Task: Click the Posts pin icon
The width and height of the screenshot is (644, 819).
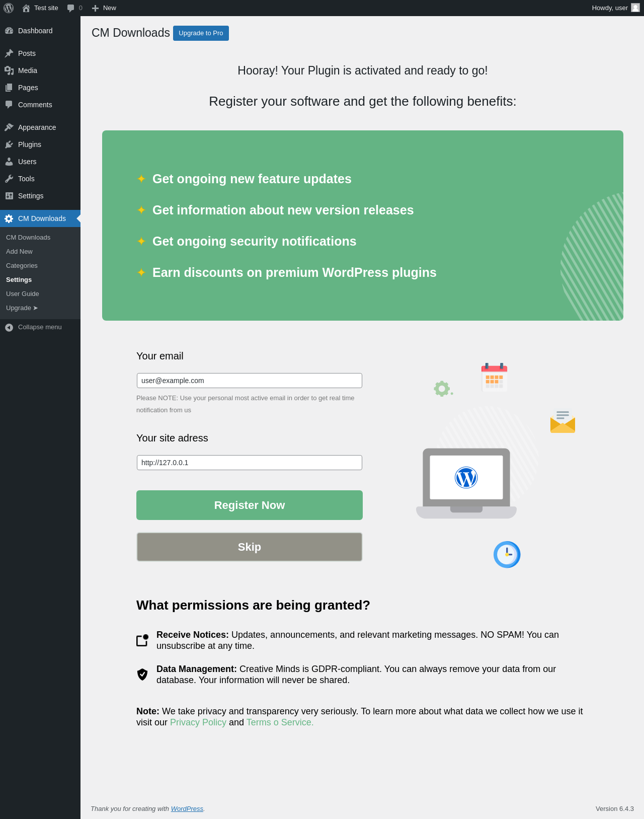Action: coord(9,53)
